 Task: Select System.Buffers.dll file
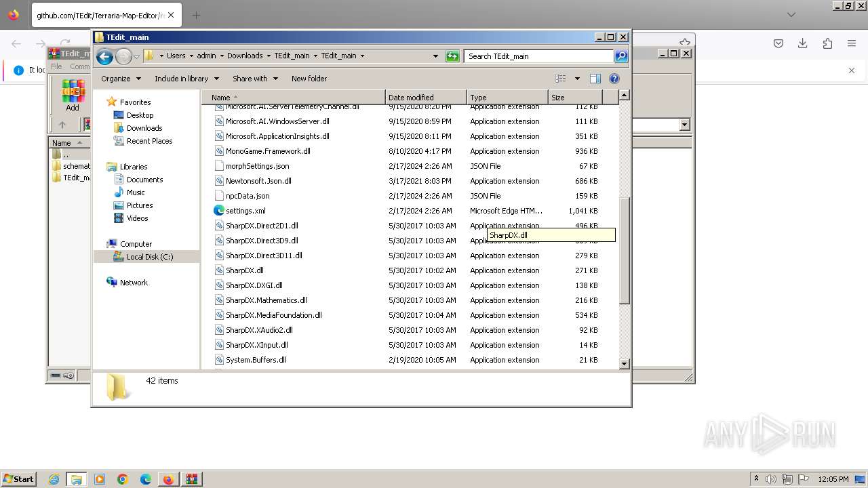(x=256, y=360)
